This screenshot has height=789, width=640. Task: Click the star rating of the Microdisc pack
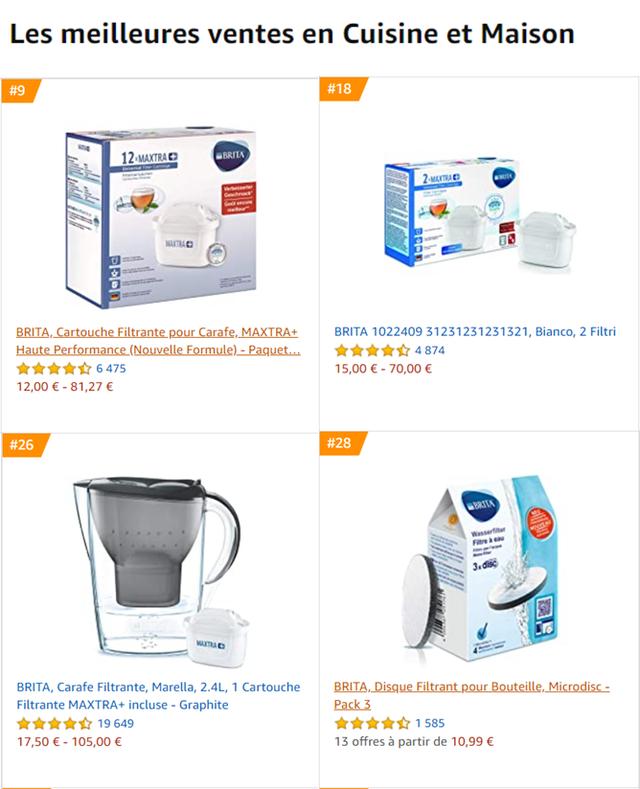[372, 724]
